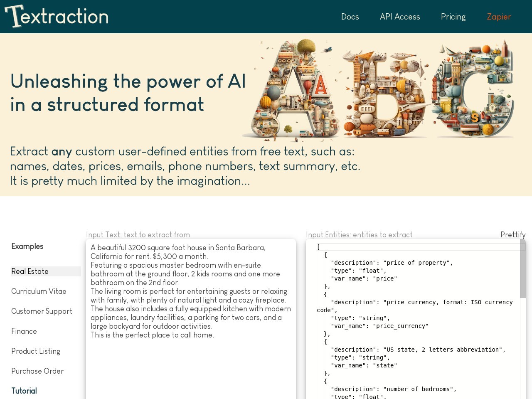This screenshot has width=532, height=399.
Task: Click the Textraction logo
Action: pyautogui.click(x=57, y=16)
